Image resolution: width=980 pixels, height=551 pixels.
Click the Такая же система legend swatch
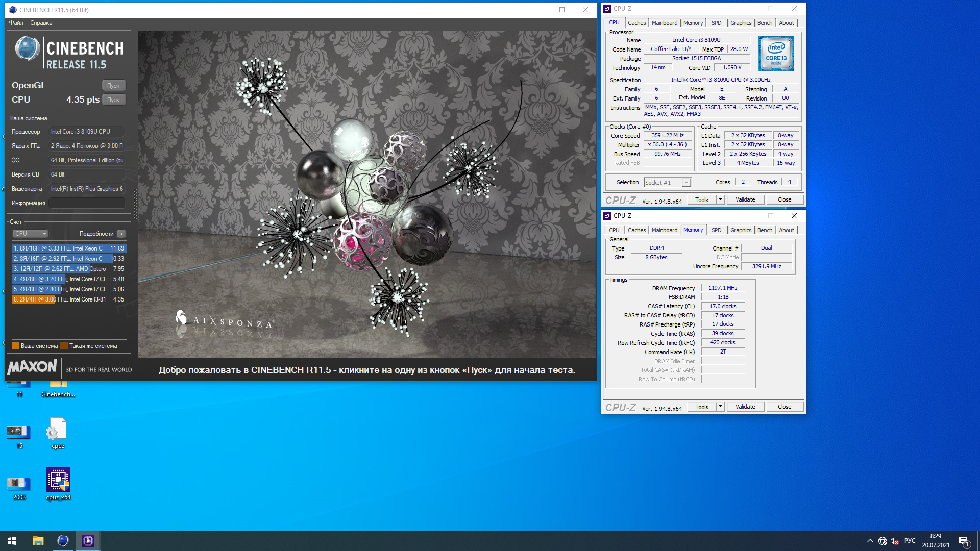click(x=64, y=346)
